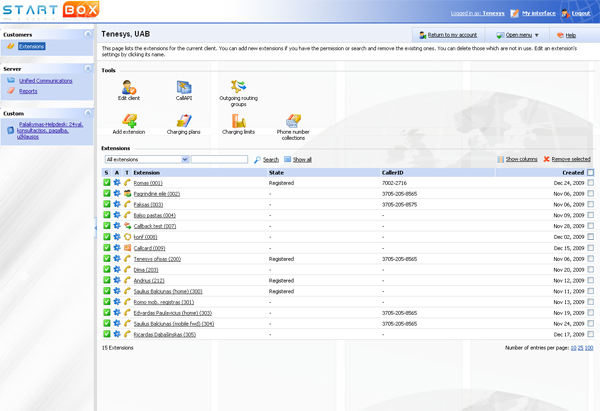Sort table by Extension column header

[x=147, y=173]
